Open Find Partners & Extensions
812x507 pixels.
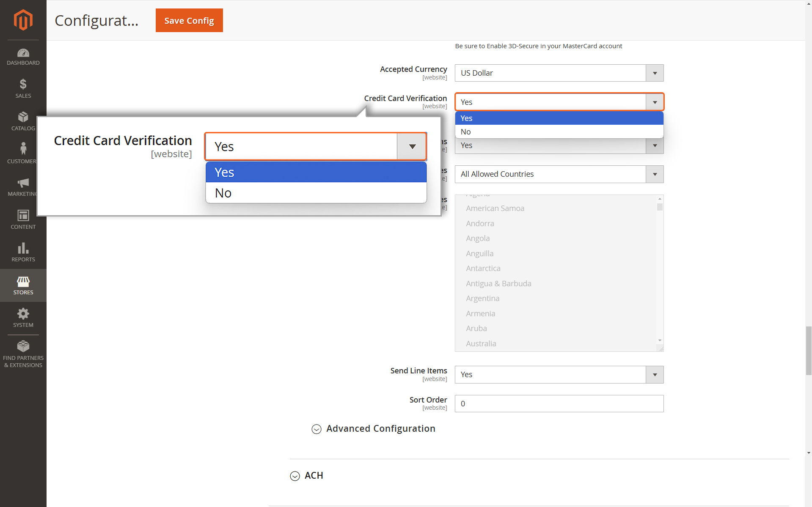[x=23, y=354]
